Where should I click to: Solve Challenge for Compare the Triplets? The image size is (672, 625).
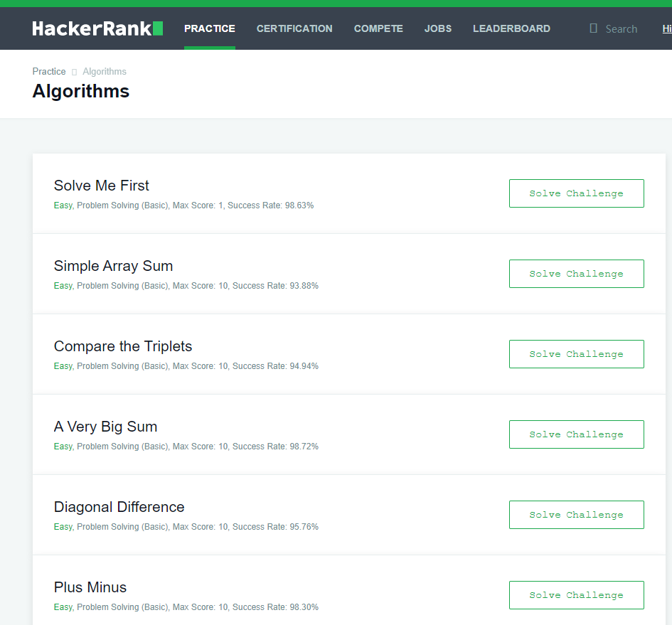click(577, 354)
